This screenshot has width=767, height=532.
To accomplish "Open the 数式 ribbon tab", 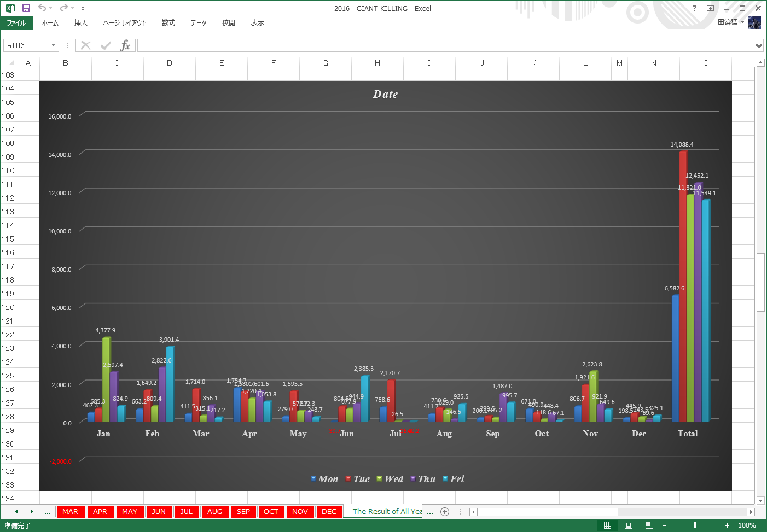I will coord(168,23).
